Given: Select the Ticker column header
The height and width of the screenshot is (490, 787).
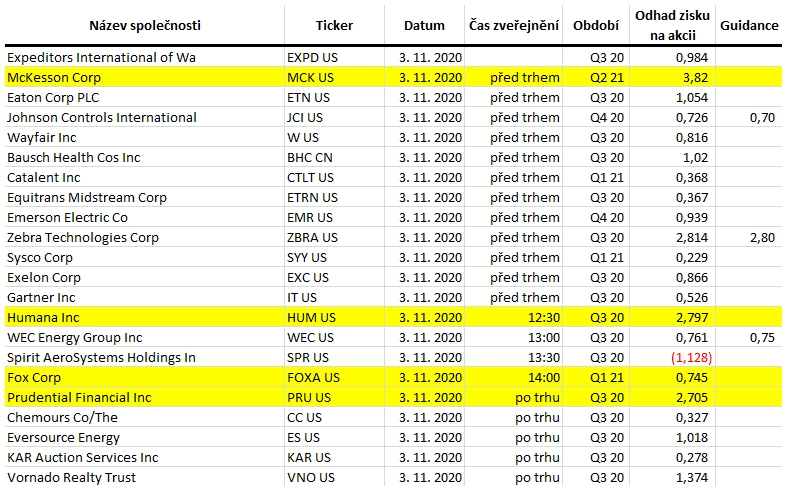Looking at the screenshot, I should [x=334, y=26].
